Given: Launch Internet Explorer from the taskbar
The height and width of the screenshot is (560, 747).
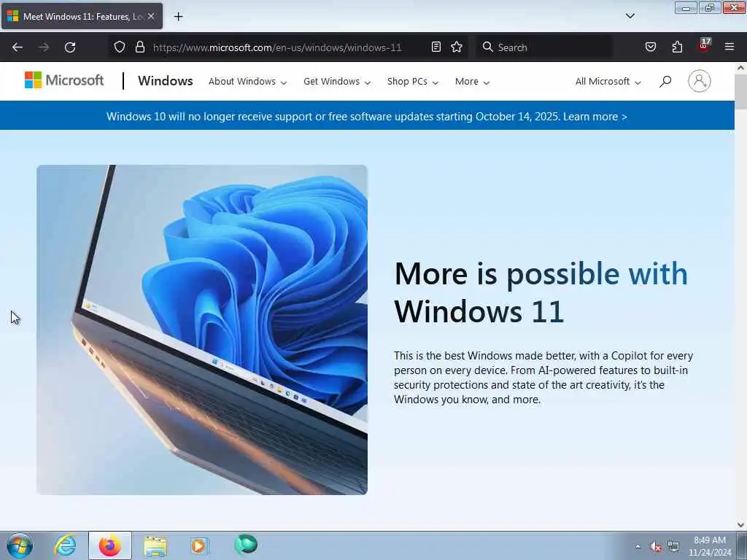Looking at the screenshot, I should point(65,545).
